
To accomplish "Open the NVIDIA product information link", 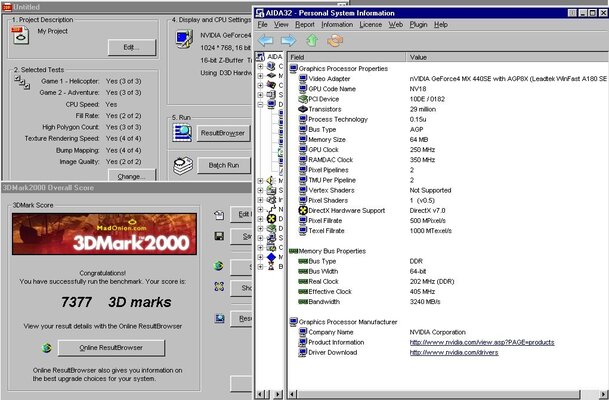I will point(482,342).
